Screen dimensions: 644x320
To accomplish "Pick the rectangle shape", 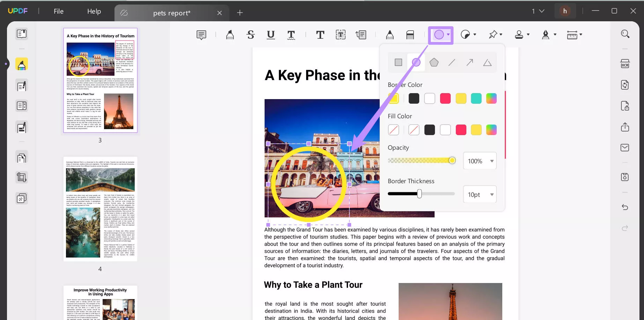I will click(398, 62).
